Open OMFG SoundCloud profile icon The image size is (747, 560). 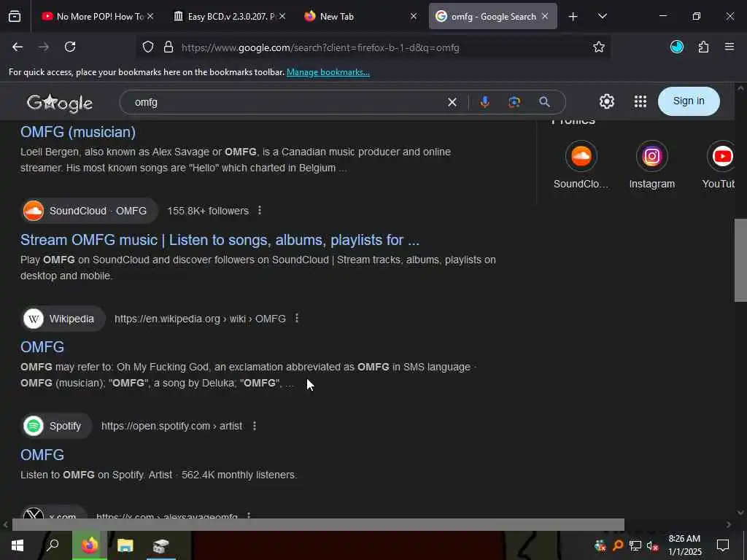[581, 156]
